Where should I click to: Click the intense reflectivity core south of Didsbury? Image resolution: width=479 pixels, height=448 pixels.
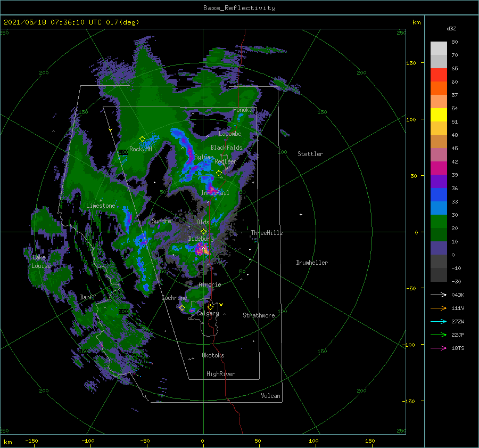[203, 249]
